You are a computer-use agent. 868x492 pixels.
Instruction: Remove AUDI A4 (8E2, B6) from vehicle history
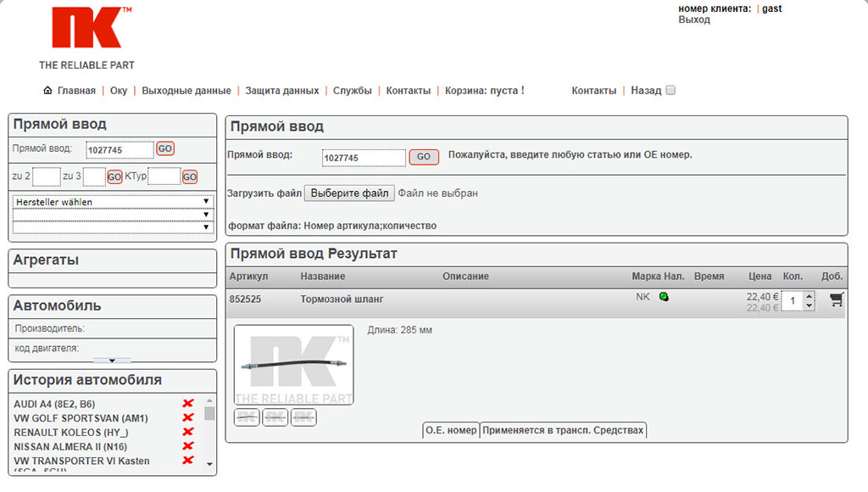tap(188, 404)
